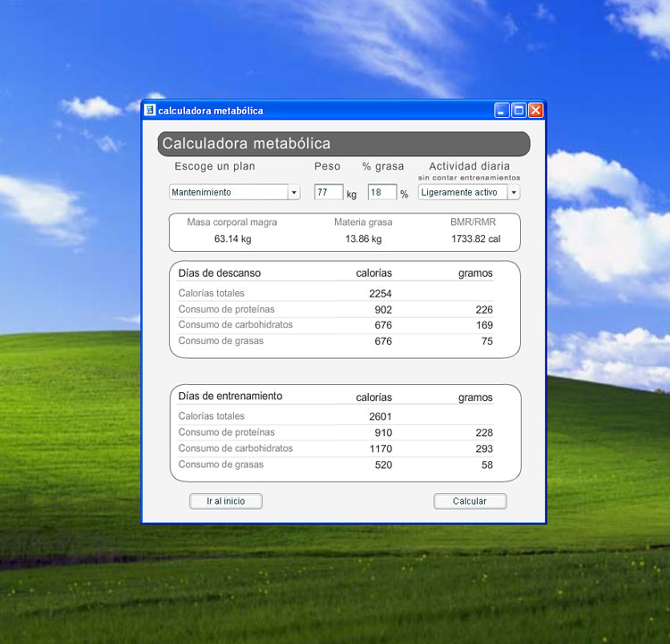The image size is (670, 644).
Task: Click rest day total calories value 2254
Action: pyautogui.click(x=380, y=293)
